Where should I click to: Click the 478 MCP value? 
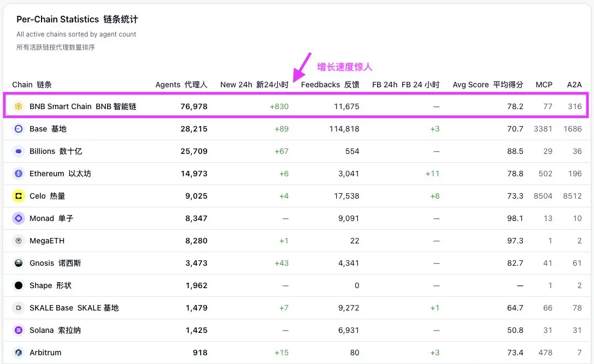coord(545,353)
